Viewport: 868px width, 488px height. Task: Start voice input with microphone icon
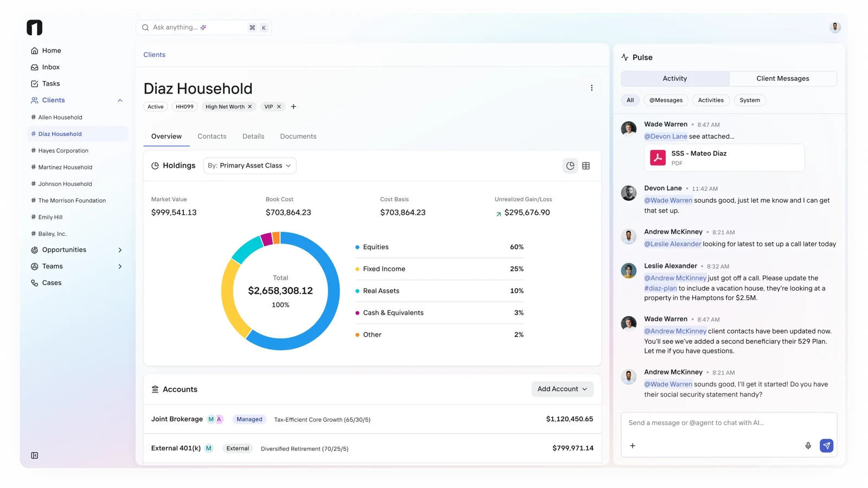[x=808, y=446]
